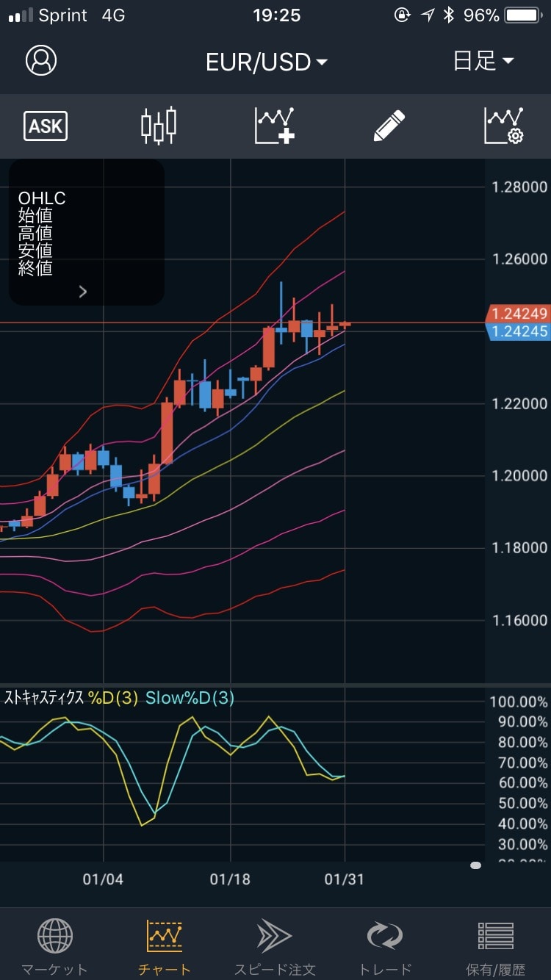The height and width of the screenshot is (980, 551).
Task: Tap the 50.00% stochastic axis label
Action: coord(522,804)
